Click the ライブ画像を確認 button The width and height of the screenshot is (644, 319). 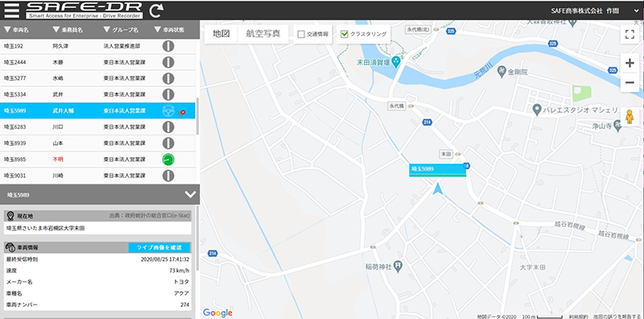[159, 247]
